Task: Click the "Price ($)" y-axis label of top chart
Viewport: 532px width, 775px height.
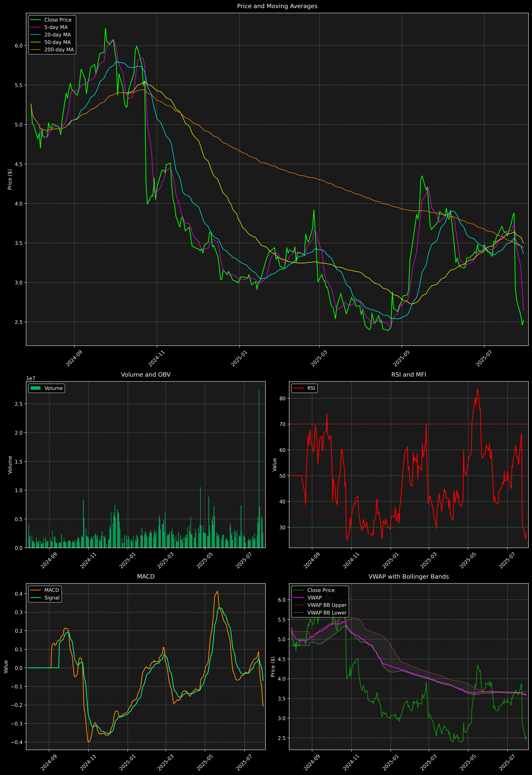Action: point(10,179)
